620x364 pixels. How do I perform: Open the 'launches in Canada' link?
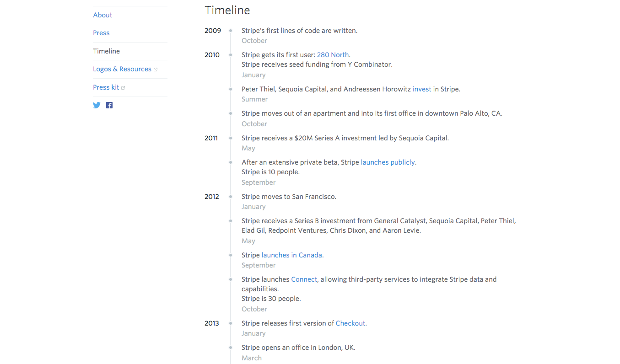point(292,255)
